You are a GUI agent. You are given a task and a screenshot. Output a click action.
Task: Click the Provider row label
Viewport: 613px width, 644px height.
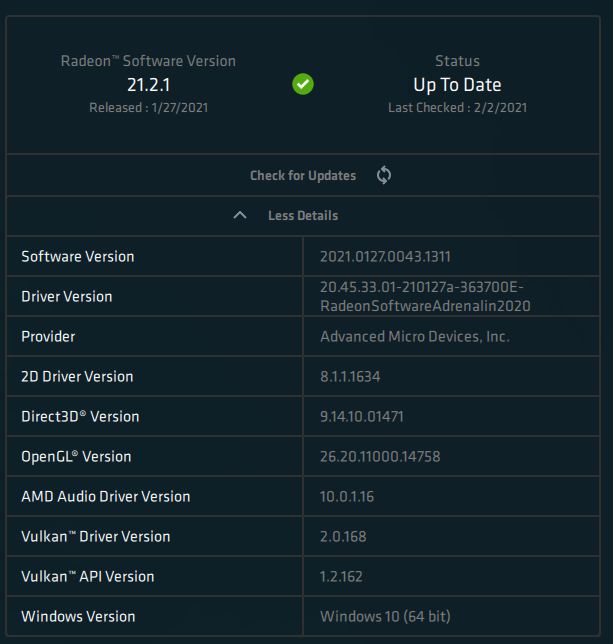[x=48, y=337]
